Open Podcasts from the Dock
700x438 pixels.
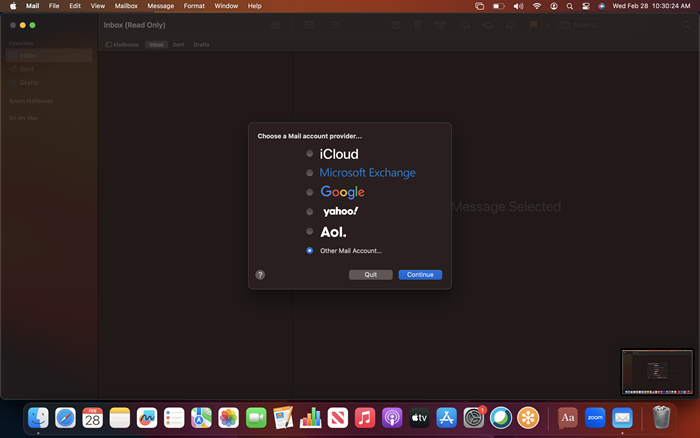392,418
